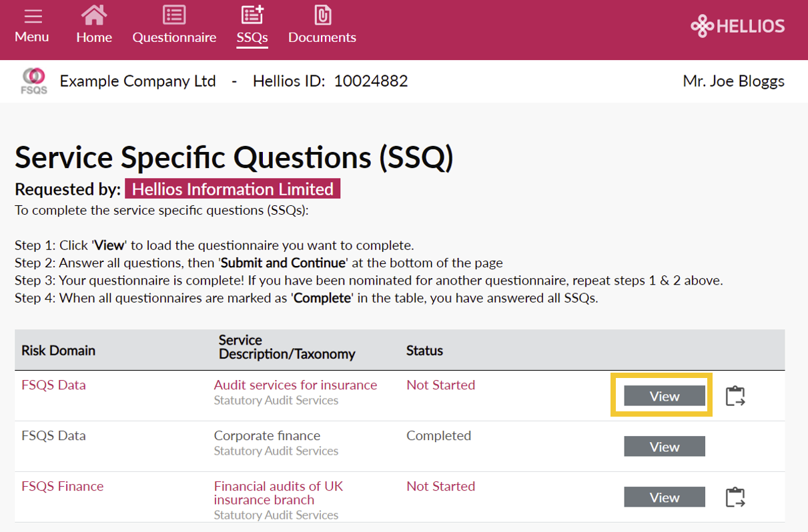The width and height of the screenshot is (808, 532).
Task: Go to Home via house icon
Action: (94, 15)
